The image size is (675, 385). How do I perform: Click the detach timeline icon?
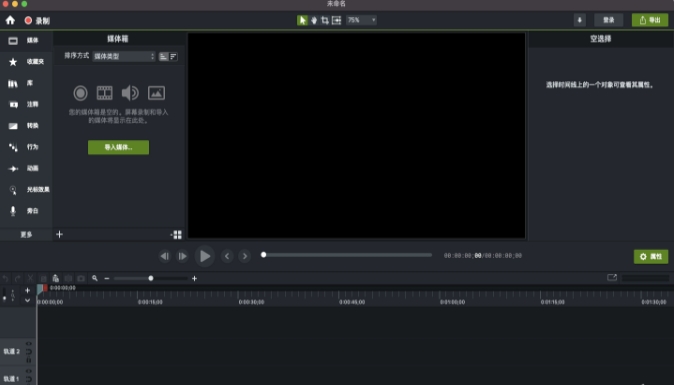pos(612,278)
